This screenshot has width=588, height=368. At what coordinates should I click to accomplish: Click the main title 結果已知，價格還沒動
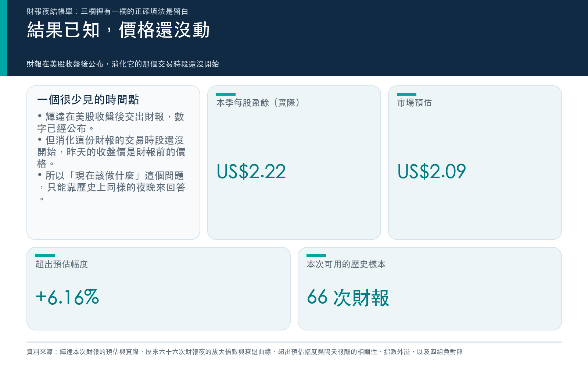(x=118, y=30)
